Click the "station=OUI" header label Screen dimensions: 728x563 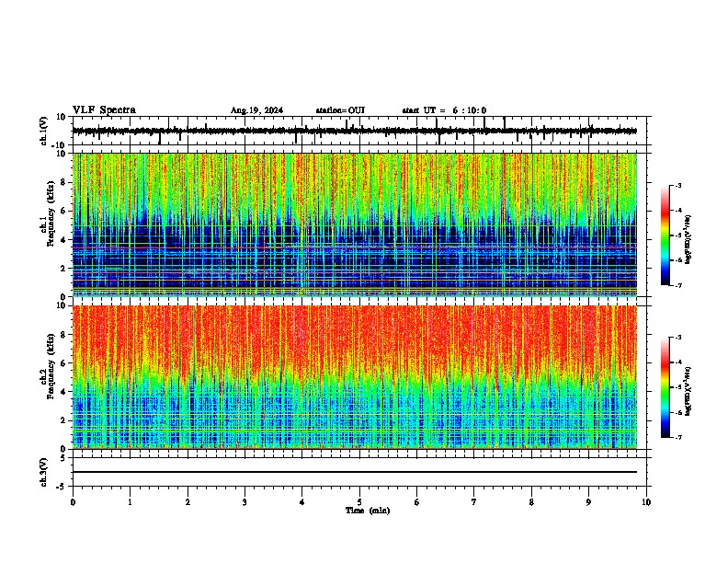340,110
